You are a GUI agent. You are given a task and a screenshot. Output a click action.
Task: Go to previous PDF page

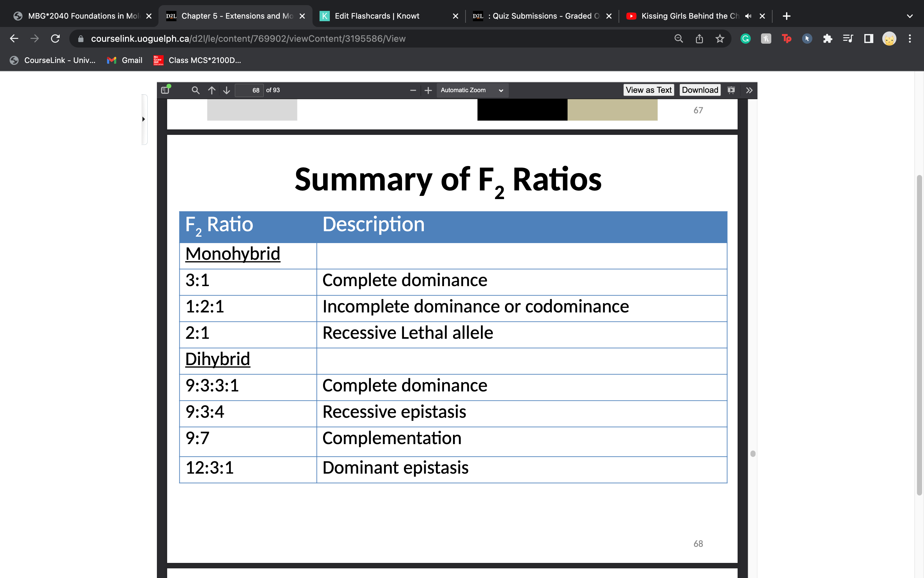[x=211, y=90]
